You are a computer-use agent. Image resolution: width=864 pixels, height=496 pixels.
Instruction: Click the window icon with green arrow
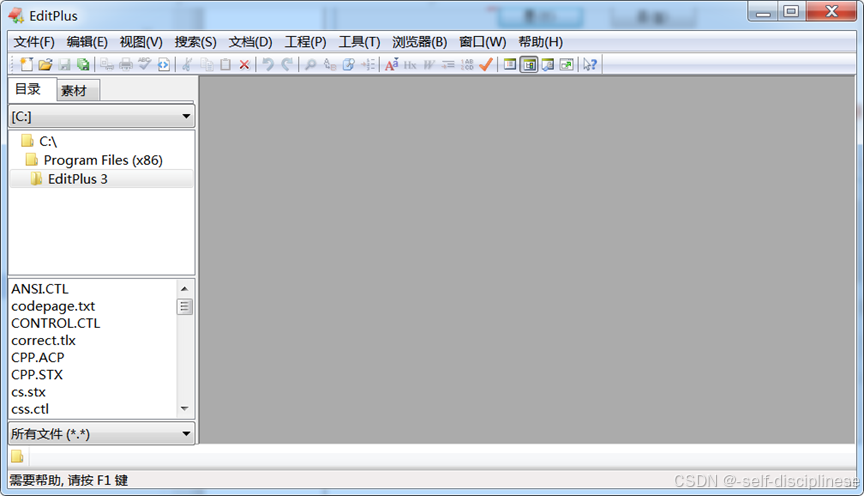point(566,64)
